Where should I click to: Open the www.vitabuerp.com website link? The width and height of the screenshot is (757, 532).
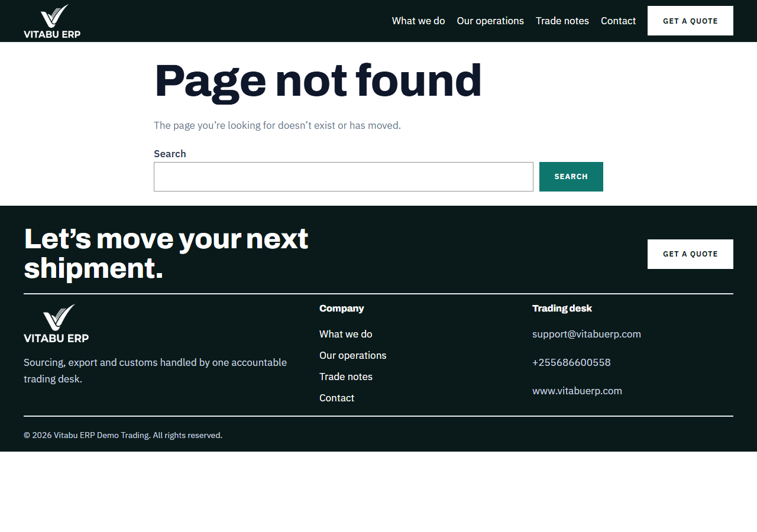(x=577, y=391)
